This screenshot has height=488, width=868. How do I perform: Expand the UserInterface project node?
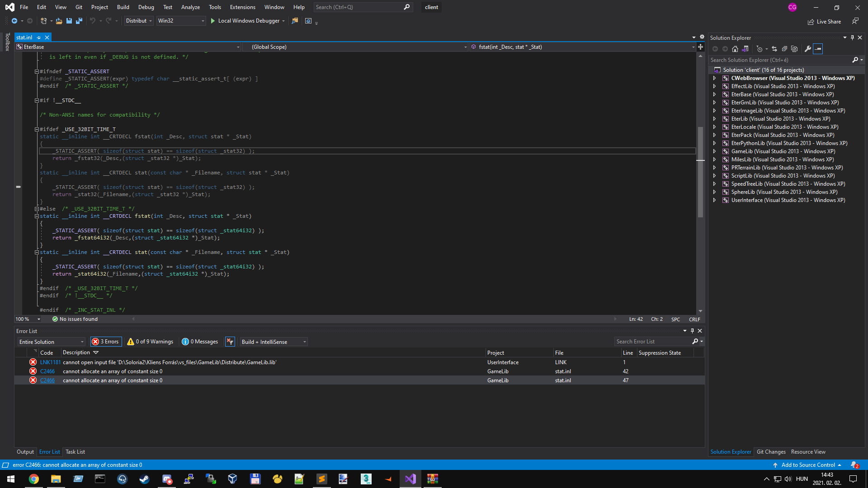click(x=715, y=200)
